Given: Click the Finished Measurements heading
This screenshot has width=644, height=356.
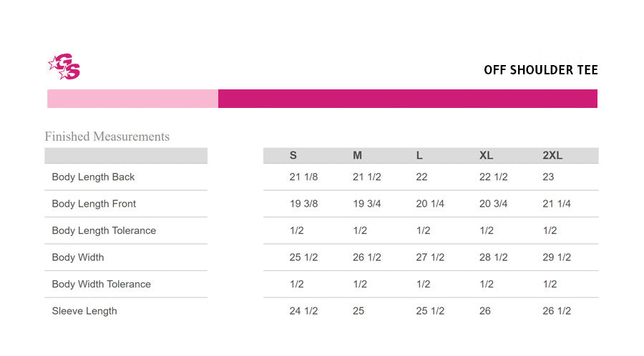Looking at the screenshot, I should tap(107, 136).
